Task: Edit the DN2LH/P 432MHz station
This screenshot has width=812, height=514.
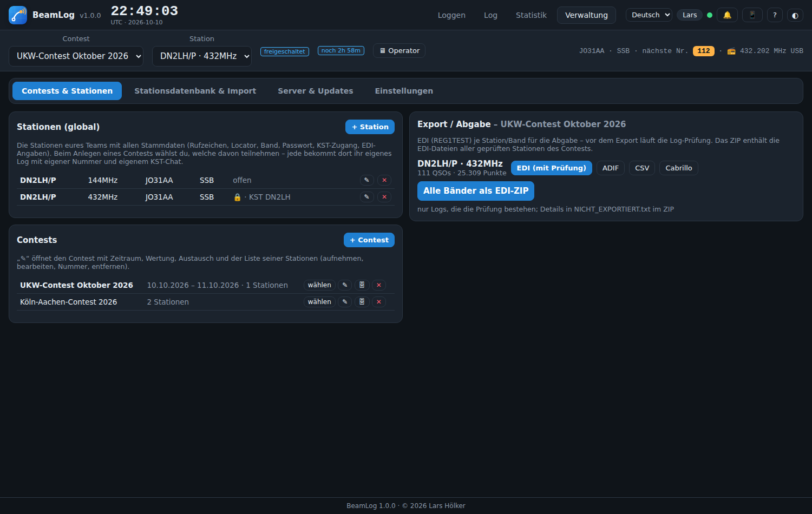Action: click(x=366, y=197)
